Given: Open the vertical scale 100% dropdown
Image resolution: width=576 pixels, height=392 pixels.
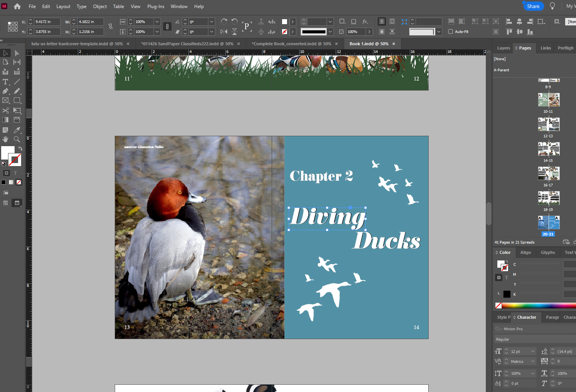Looking at the screenshot, I should coord(533,373).
